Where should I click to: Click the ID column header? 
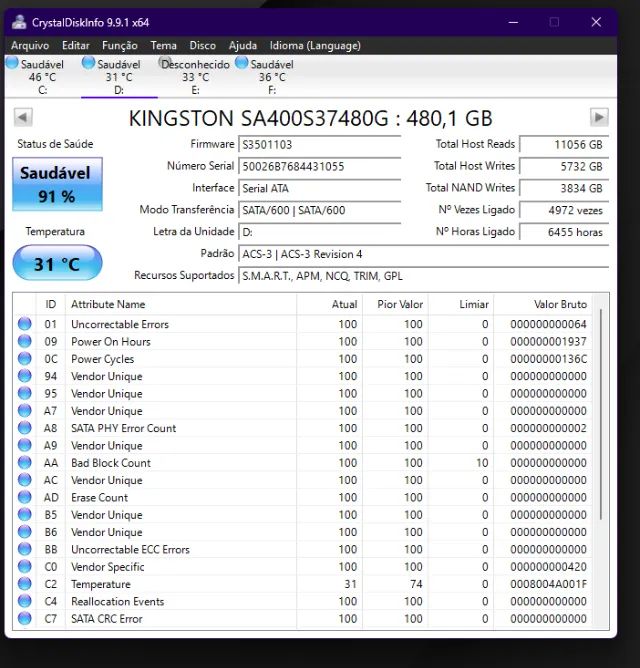coord(51,304)
